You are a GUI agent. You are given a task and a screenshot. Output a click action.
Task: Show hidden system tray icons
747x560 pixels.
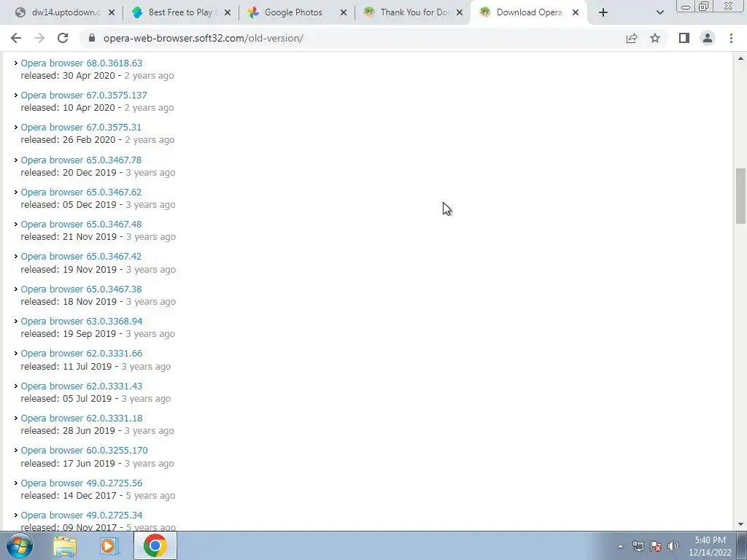point(620,546)
